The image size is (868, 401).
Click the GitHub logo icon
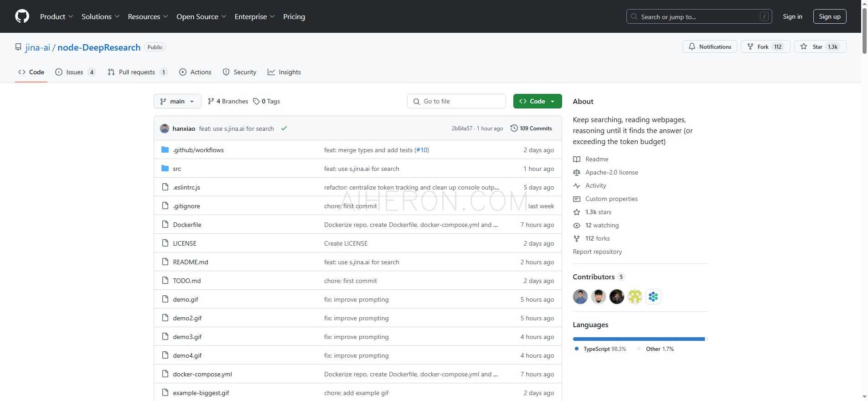tap(22, 16)
